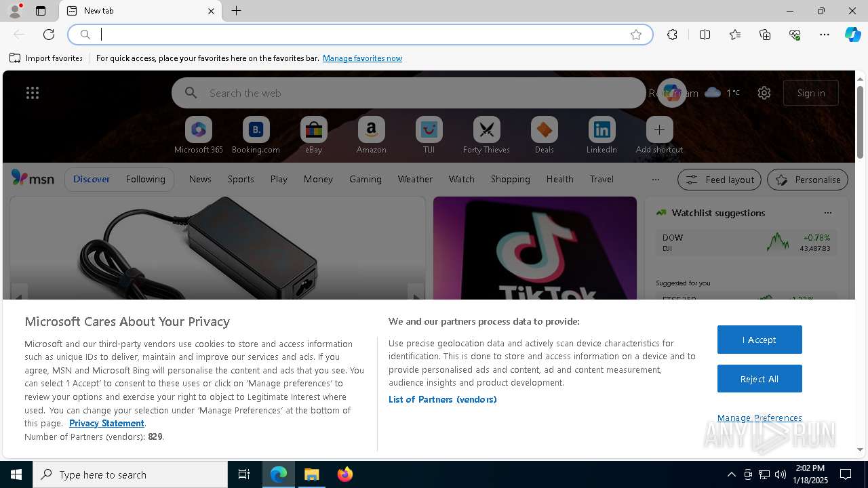This screenshot has height=488, width=868.
Task: Open the Travel menu item
Action: click(601, 179)
